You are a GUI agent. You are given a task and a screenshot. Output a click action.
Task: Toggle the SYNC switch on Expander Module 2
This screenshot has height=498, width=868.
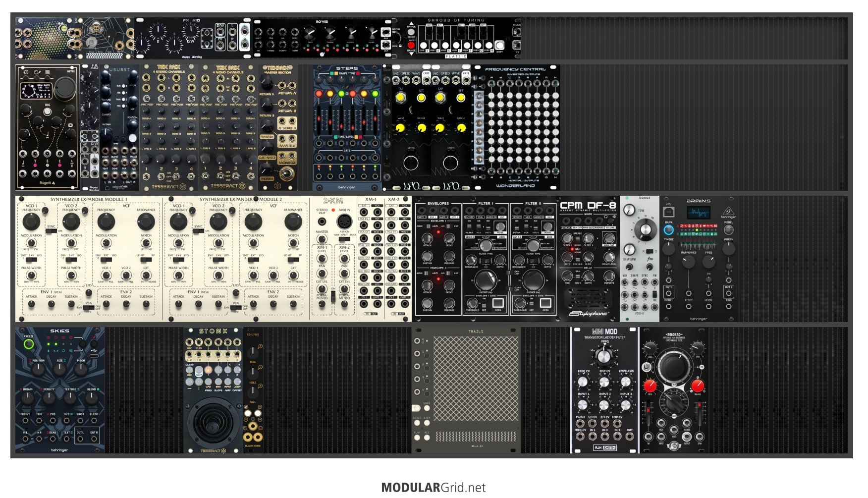click(199, 230)
